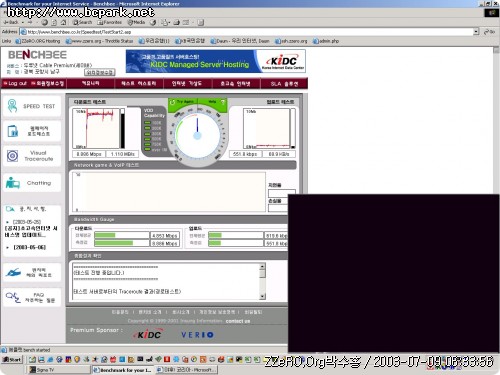Open the ZZeRO.ORG Hosting link bookmark
Viewport: 500px width, 375px height.
coord(38,41)
